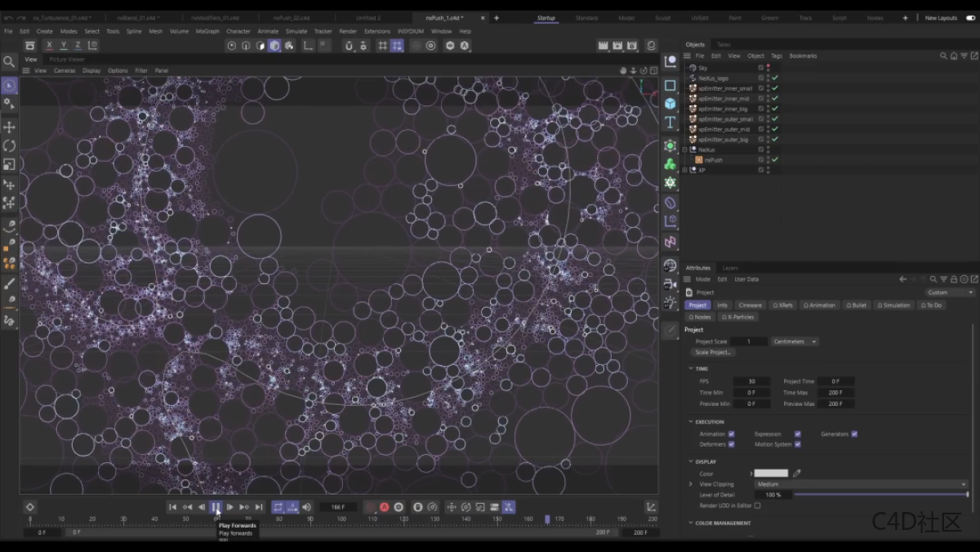The width and height of the screenshot is (980, 552).
Task: Click the Text spline tool icon
Action: 670,122
